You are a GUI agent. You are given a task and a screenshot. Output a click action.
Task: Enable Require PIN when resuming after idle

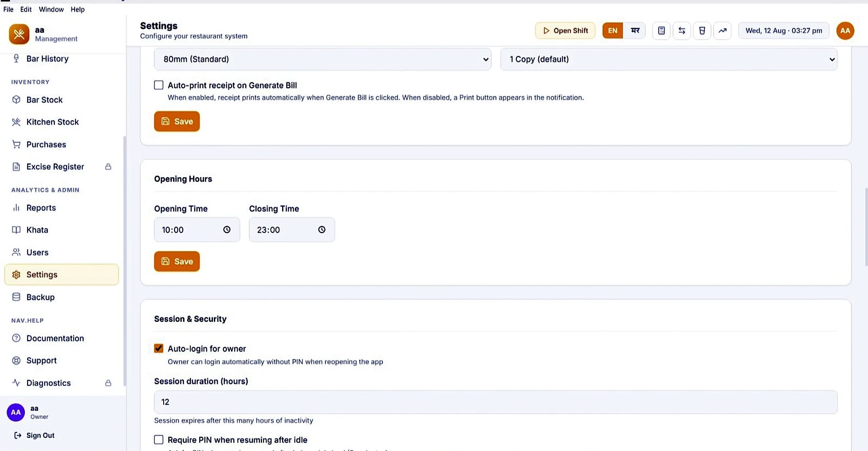(x=159, y=440)
